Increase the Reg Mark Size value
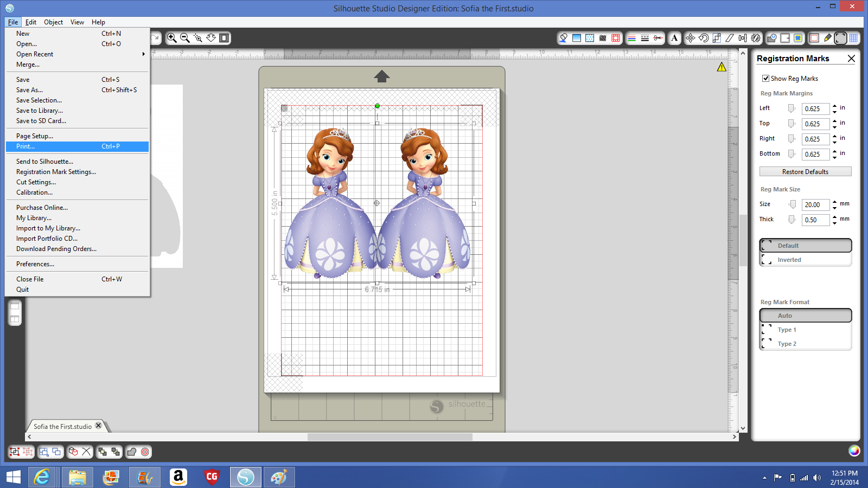868x488 pixels. point(834,202)
